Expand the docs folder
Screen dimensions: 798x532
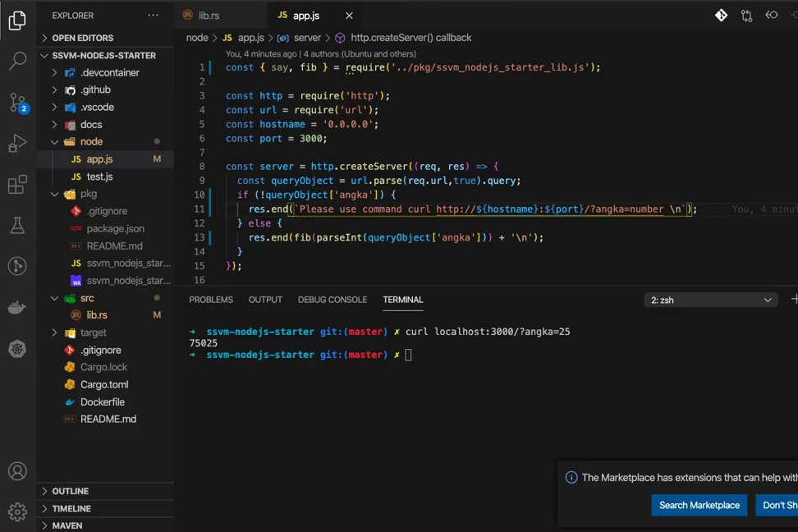pos(106,125)
